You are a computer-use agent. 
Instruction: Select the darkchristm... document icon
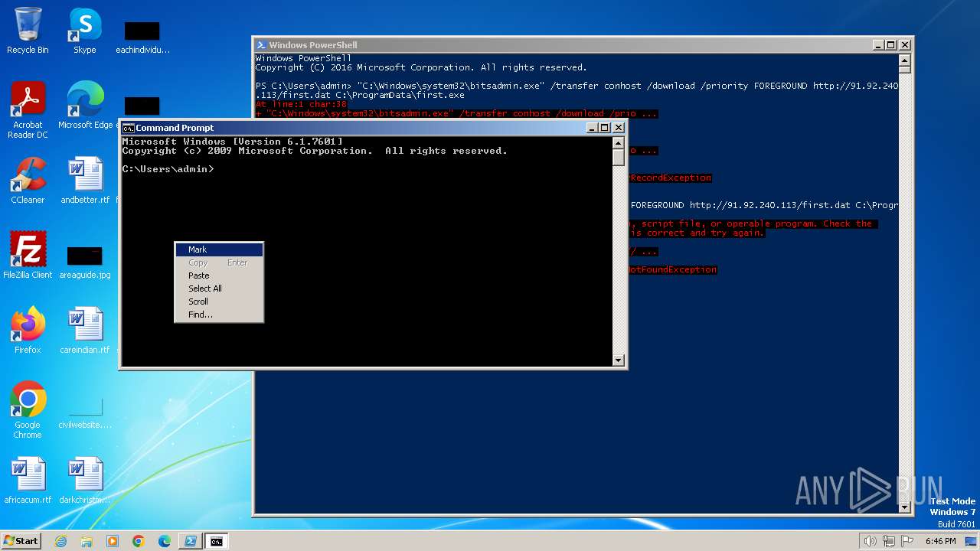tap(85, 481)
